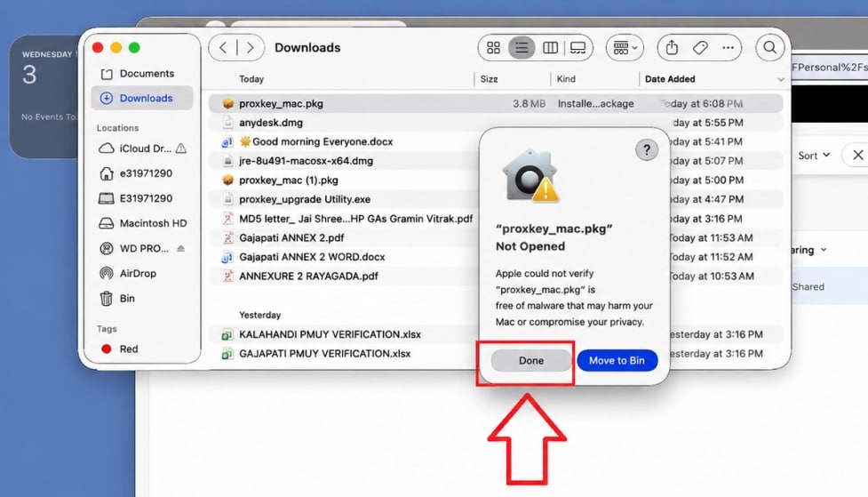Switch Finder to icon grid view
This screenshot has width=868, height=497.
(x=493, y=48)
